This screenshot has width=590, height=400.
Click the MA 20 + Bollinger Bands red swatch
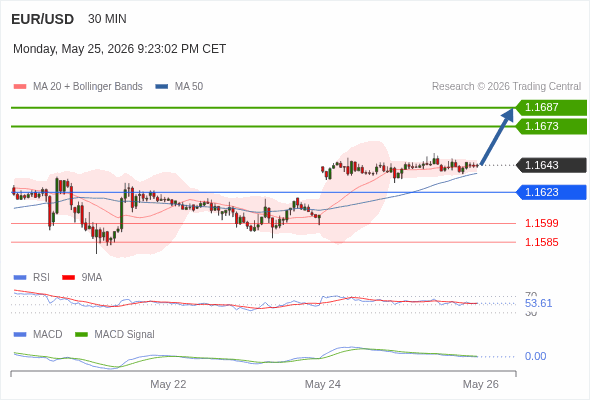pyautogui.click(x=20, y=87)
